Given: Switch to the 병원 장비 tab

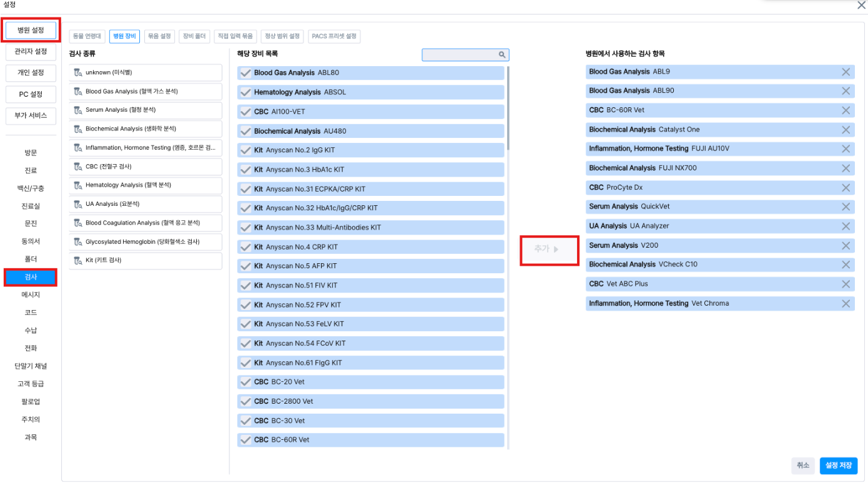Looking at the screenshot, I should point(124,36).
